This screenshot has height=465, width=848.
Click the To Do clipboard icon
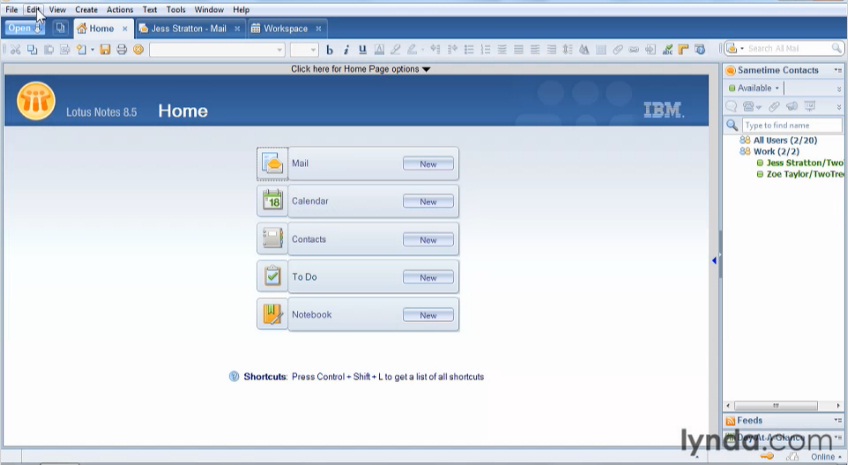(x=273, y=276)
